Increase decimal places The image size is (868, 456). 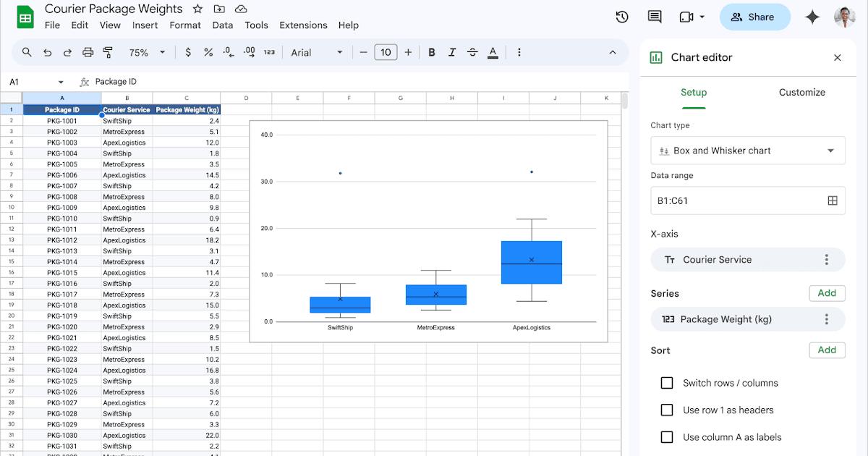pyautogui.click(x=250, y=52)
